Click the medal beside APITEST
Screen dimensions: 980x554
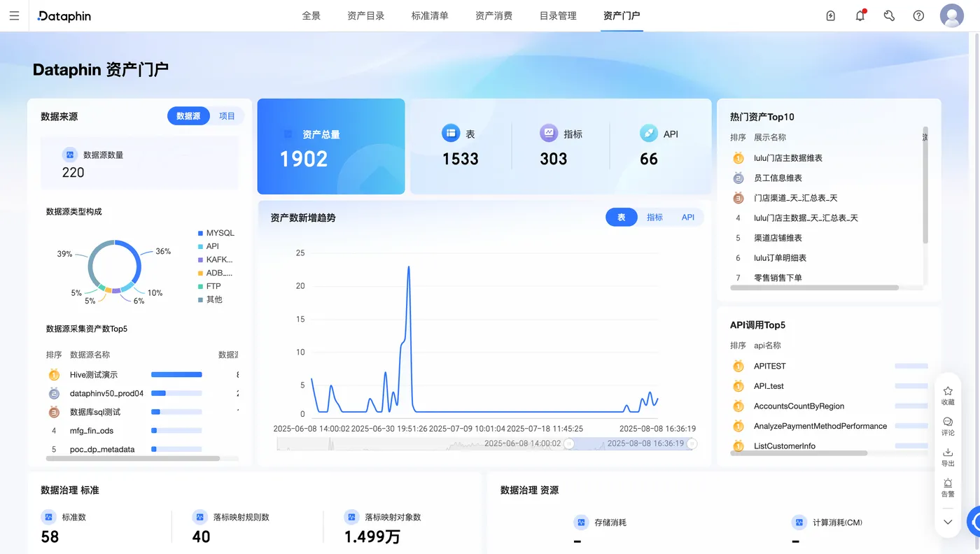pyautogui.click(x=738, y=366)
